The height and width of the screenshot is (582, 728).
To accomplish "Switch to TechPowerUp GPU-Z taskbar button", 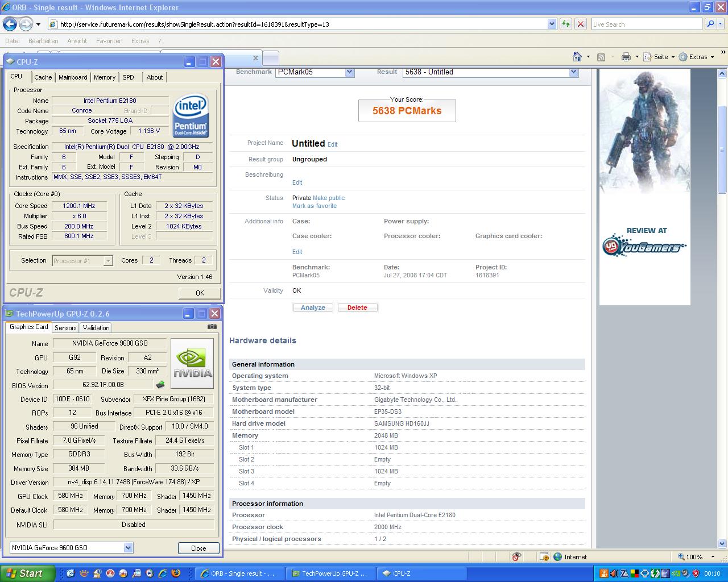I will (330, 573).
